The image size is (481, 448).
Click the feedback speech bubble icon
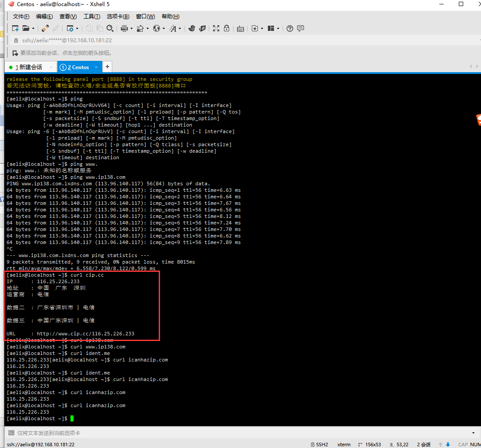(x=301, y=29)
